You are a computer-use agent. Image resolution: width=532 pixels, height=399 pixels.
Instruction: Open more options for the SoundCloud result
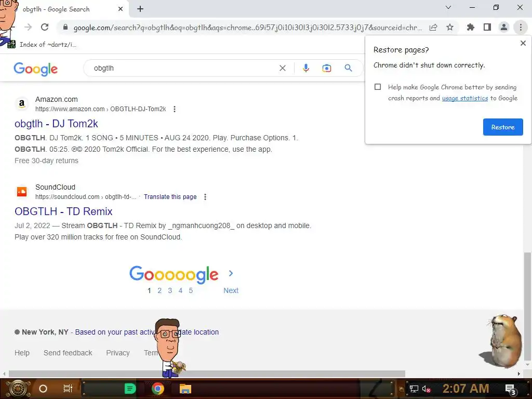tap(205, 197)
